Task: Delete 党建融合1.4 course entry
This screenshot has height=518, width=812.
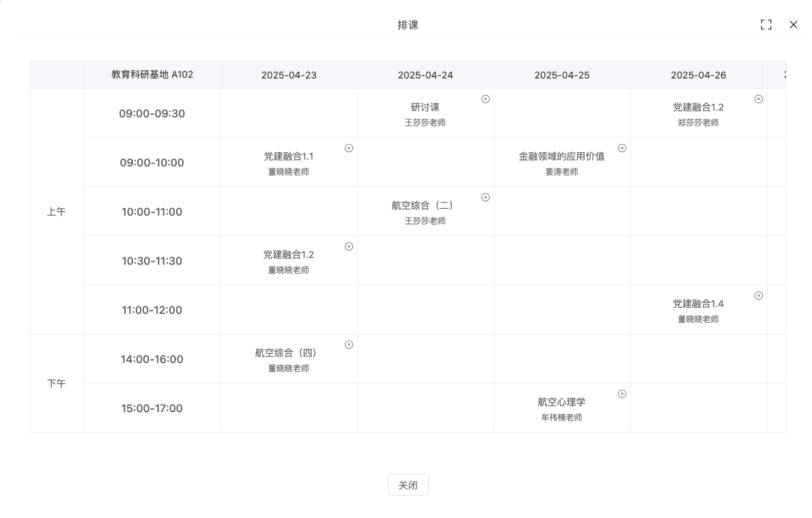Action: [758, 296]
